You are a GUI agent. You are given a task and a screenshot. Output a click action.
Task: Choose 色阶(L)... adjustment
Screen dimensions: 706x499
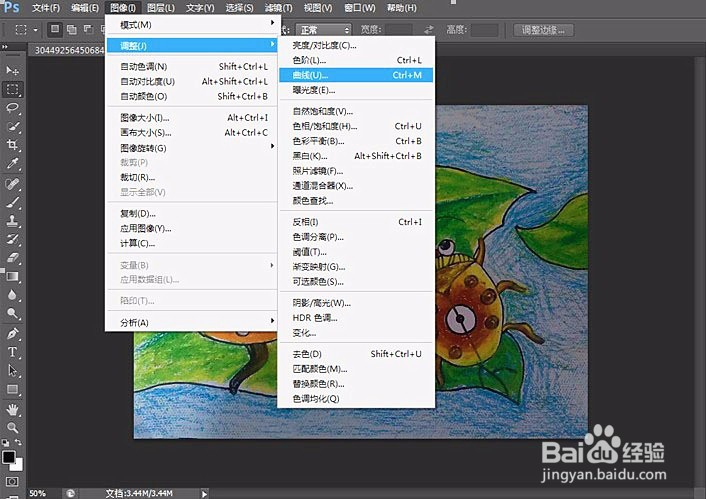356,60
